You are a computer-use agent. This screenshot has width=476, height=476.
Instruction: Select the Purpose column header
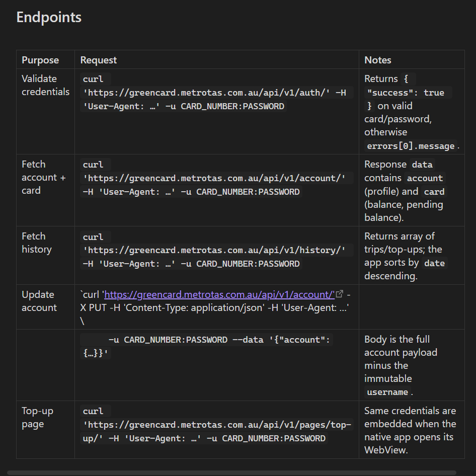[40, 60]
